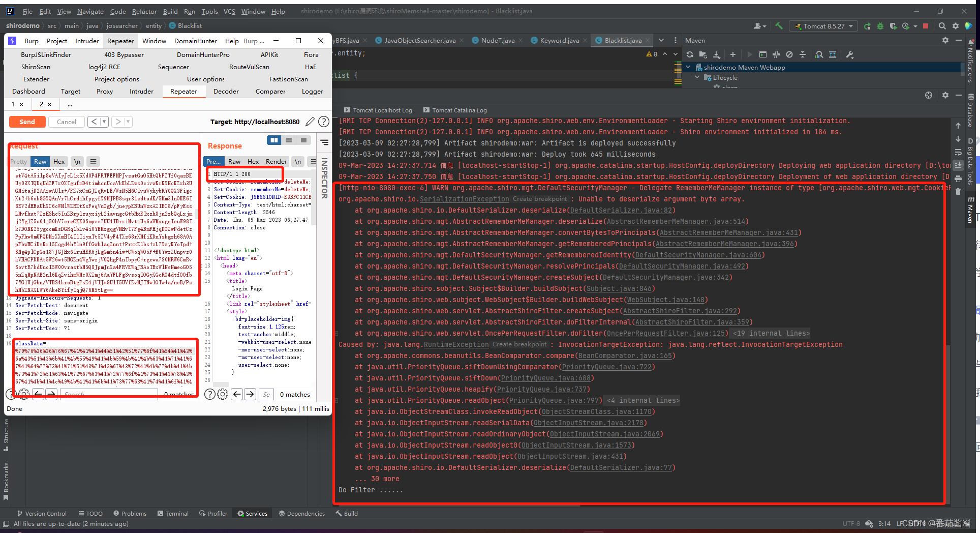Open Terminal tool window button
This screenshot has width=980, height=533.
point(173,513)
